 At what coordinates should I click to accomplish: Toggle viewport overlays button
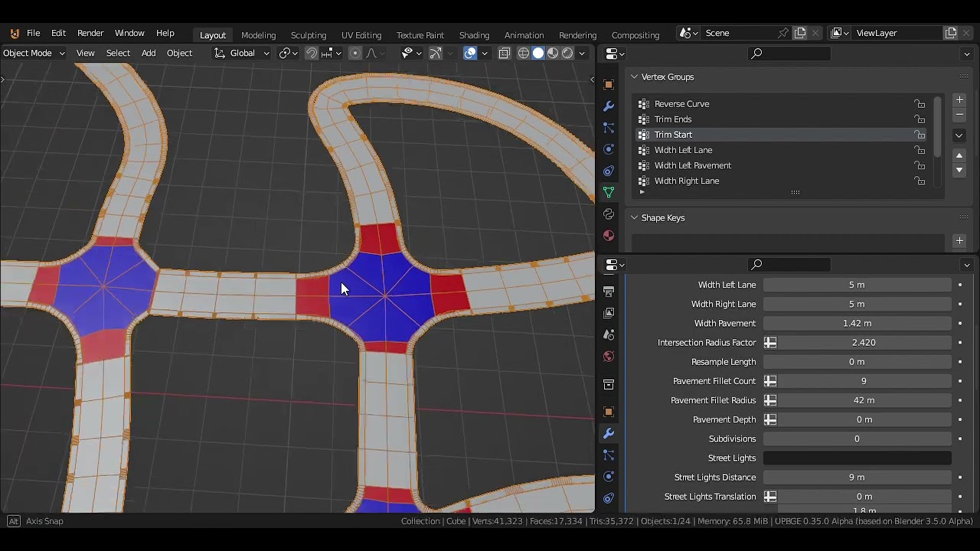470,53
